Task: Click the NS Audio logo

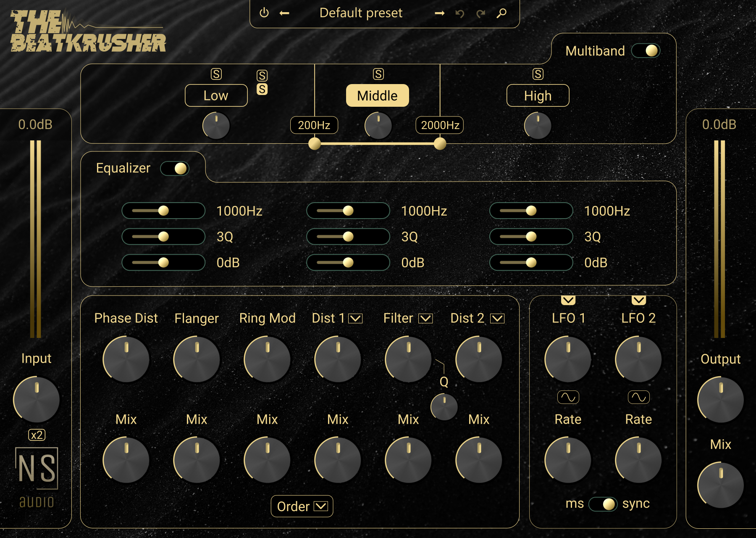Action: (37, 478)
